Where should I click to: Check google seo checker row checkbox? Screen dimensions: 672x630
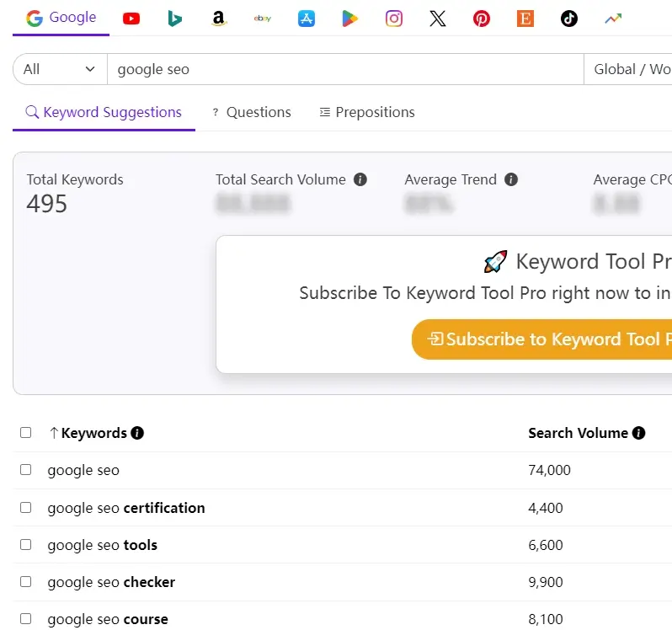point(26,582)
